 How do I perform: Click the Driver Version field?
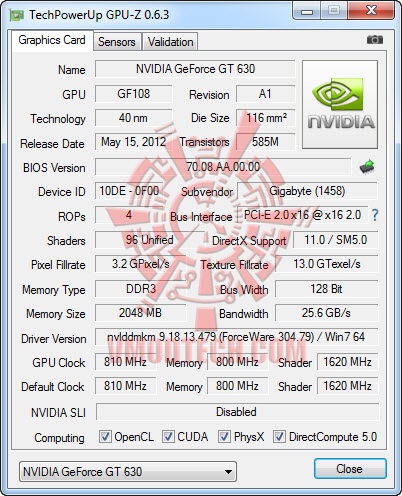point(237,337)
